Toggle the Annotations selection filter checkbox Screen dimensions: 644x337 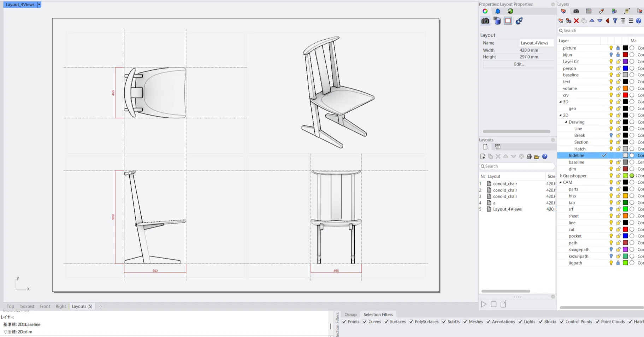(488, 322)
